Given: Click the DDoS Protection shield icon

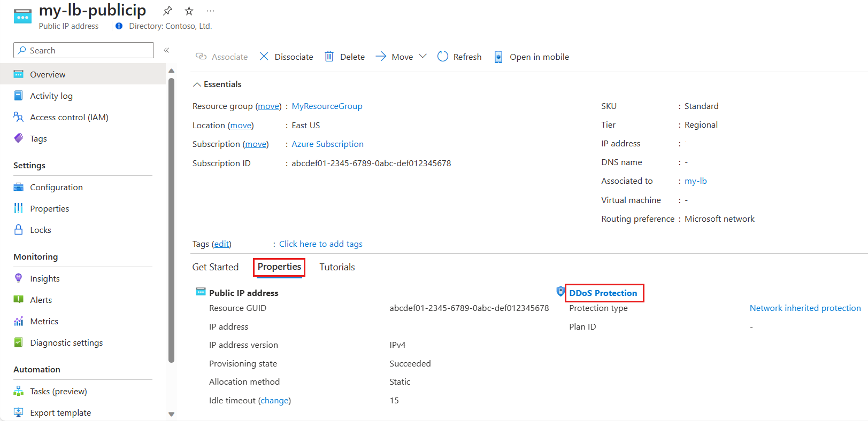Looking at the screenshot, I should click(560, 292).
